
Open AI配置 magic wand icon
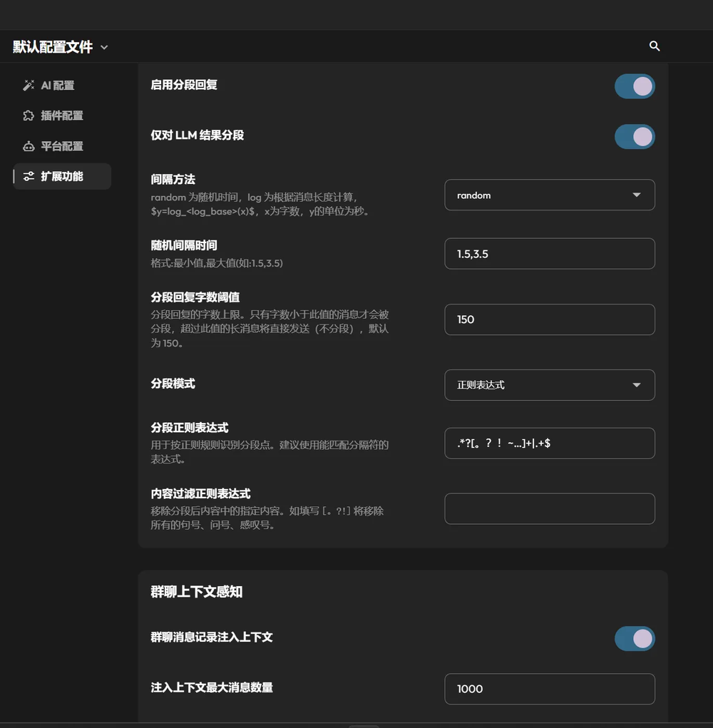pyautogui.click(x=29, y=86)
